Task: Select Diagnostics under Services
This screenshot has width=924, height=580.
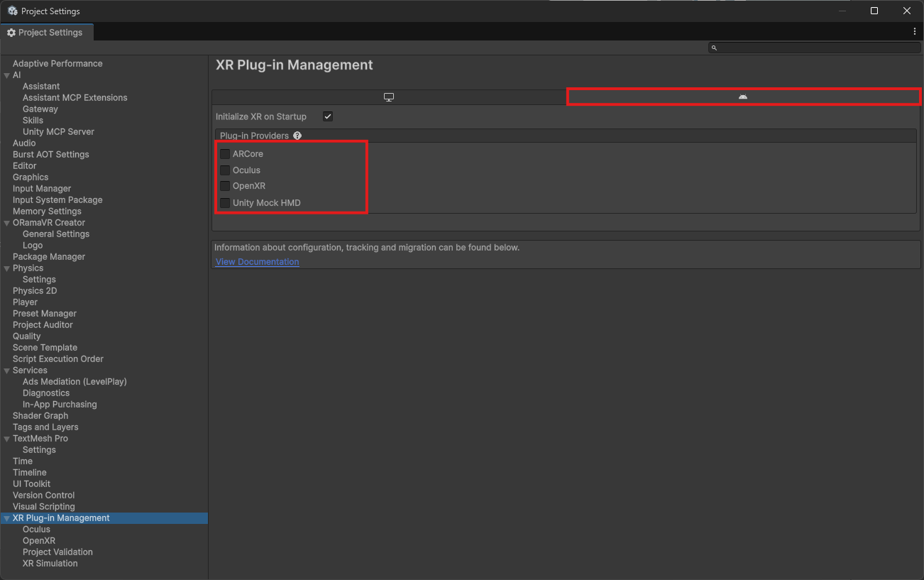Action: 46,393
